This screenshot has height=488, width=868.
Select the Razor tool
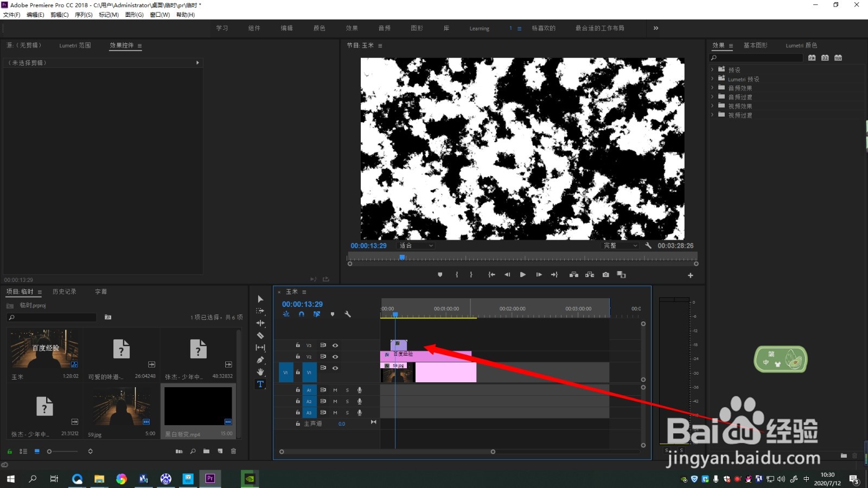[x=260, y=336]
